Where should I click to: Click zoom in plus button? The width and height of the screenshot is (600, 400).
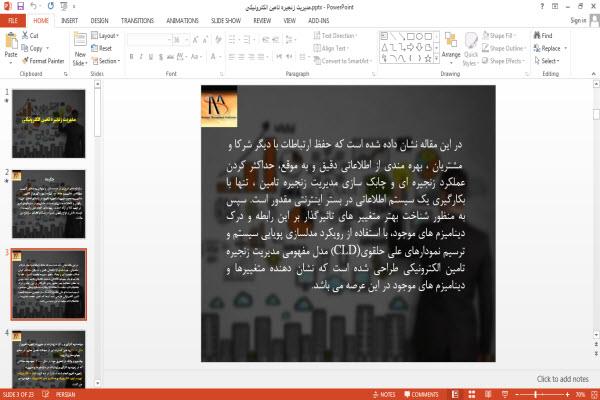[x=567, y=394]
